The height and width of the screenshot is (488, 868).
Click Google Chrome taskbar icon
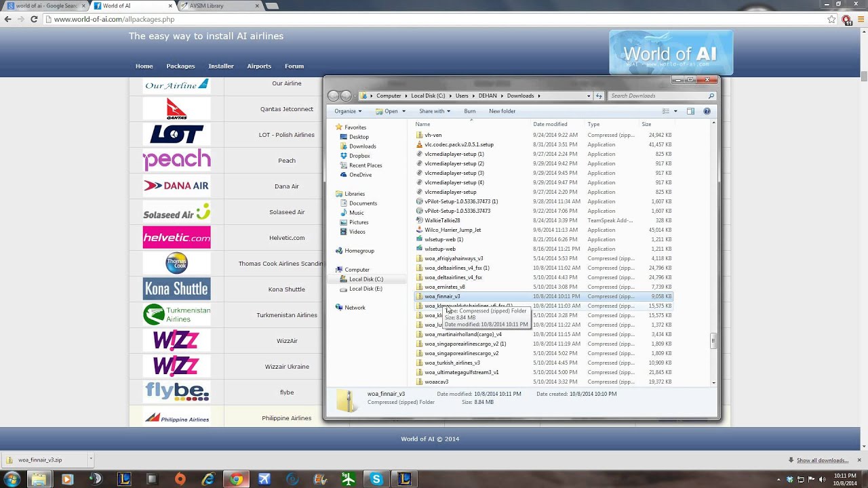tap(236, 479)
